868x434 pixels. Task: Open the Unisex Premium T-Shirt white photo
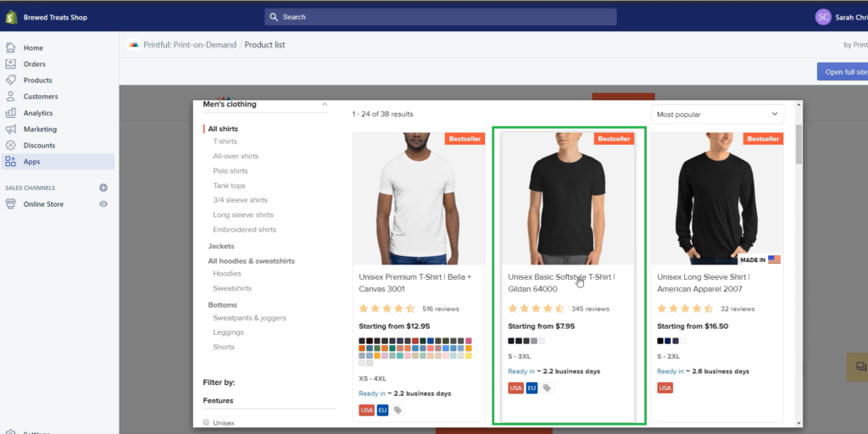419,198
